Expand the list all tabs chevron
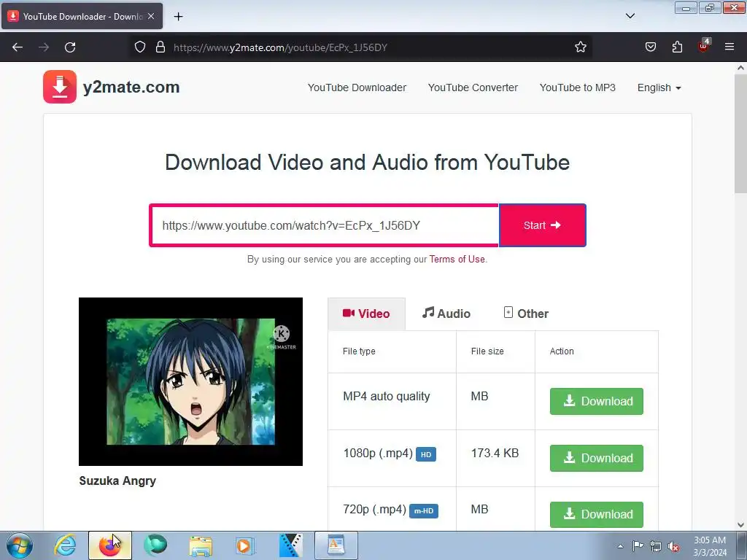Image resolution: width=747 pixels, height=560 pixels. point(630,16)
